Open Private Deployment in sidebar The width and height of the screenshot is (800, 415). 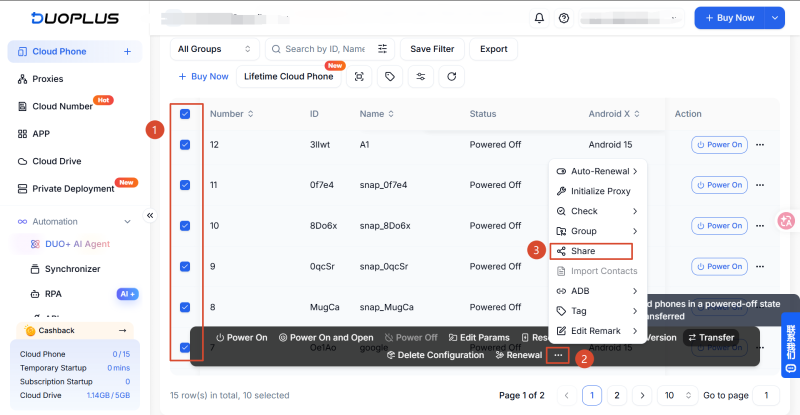click(73, 189)
